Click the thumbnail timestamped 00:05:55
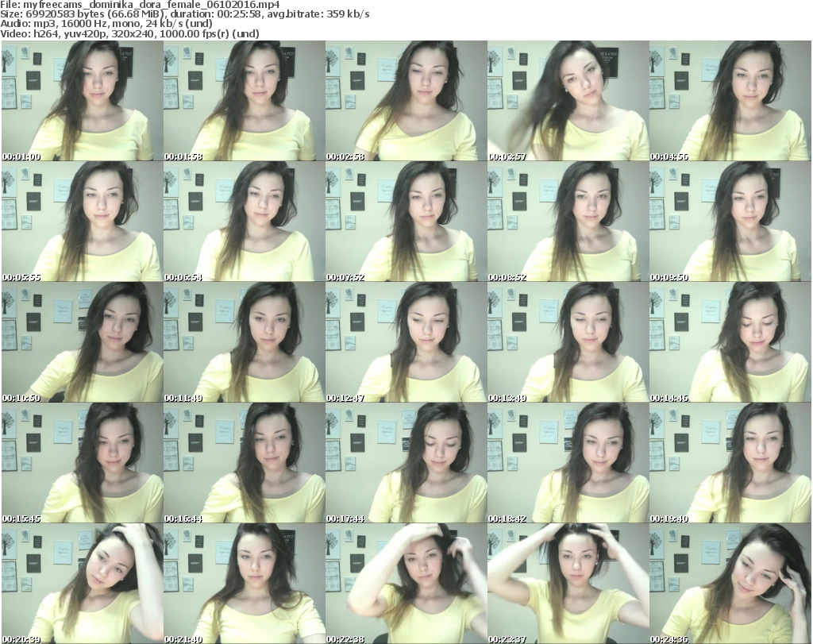This screenshot has height=644, width=813. click(x=81, y=222)
